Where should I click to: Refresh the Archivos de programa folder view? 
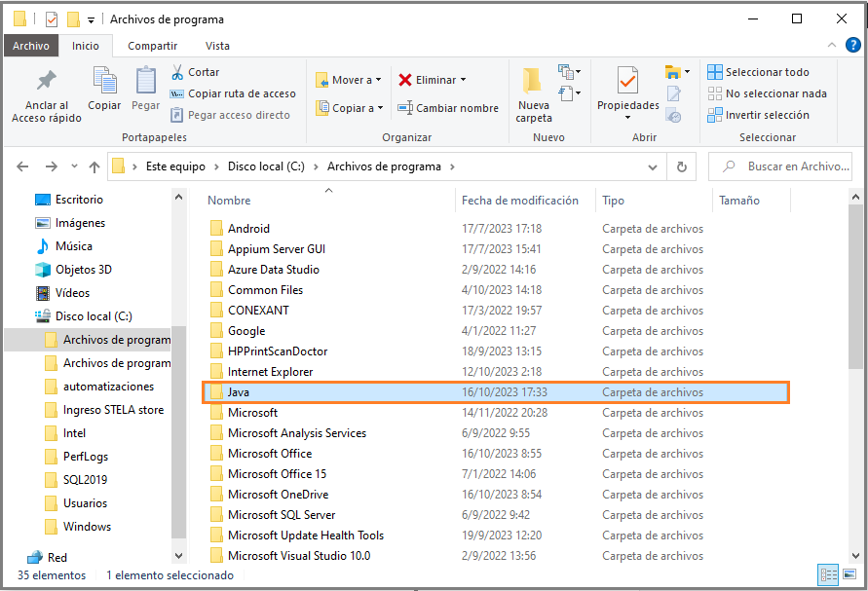coord(682,166)
